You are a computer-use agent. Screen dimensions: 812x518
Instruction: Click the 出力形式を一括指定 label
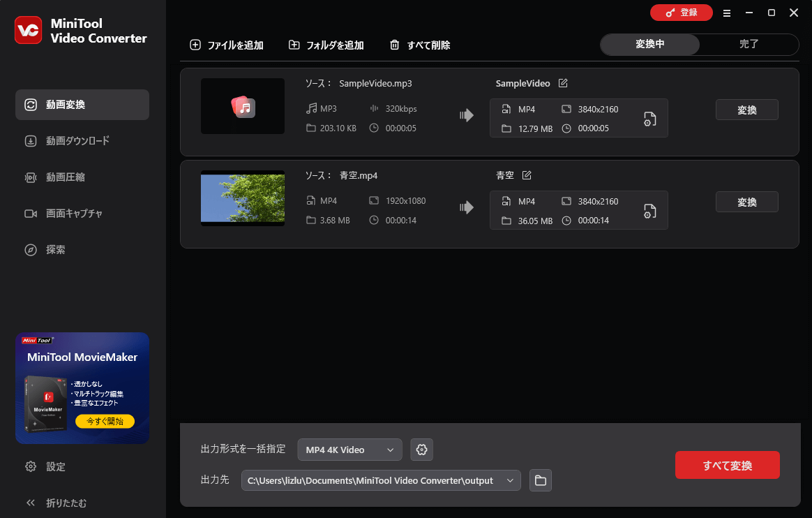pyautogui.click(x=243, y=449)
